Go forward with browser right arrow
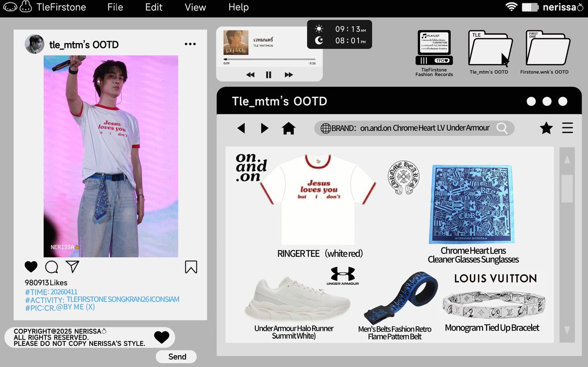This screenshot has height=367, width=588. [x=265, y=128]
